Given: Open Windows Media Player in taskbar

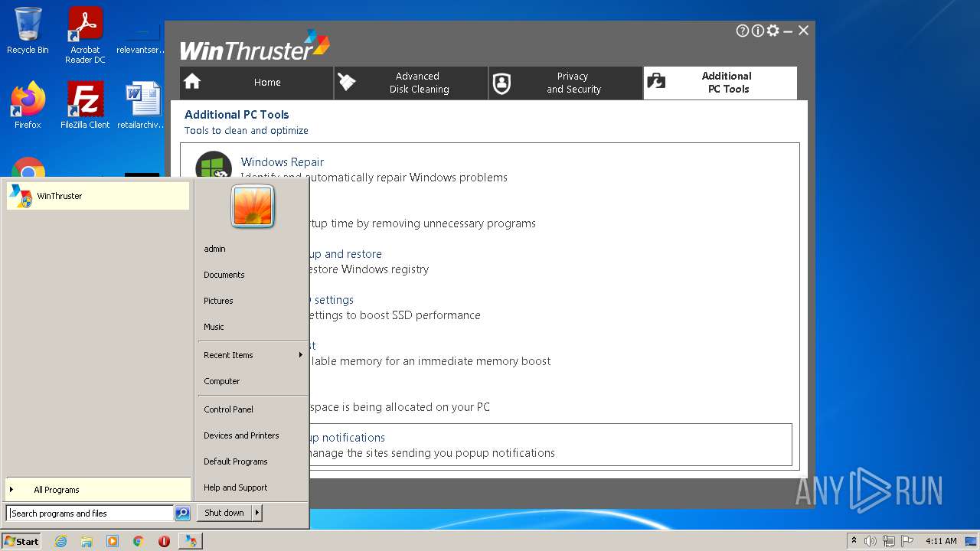Looking at the screenshot, I should click(113, 541).
